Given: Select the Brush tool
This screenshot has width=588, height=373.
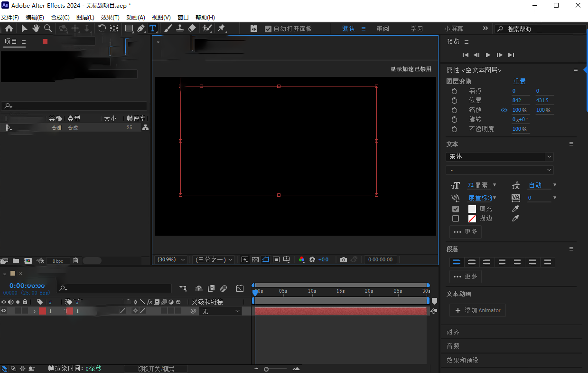Looking at the screenshot, I should 168,29.
